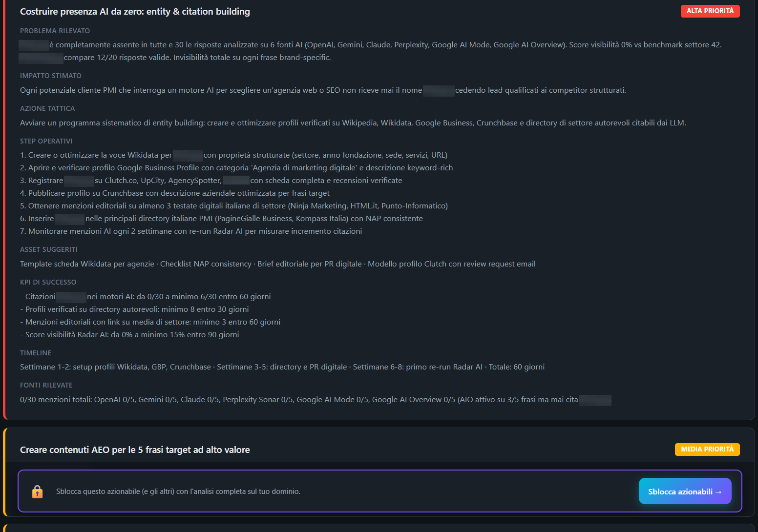Click the padlock icon in the unlock banner

click(x=37, y=491)
